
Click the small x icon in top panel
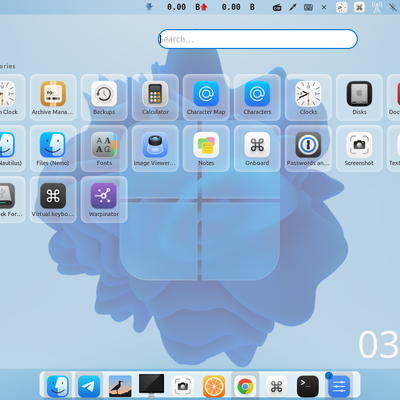coord(324,7)
